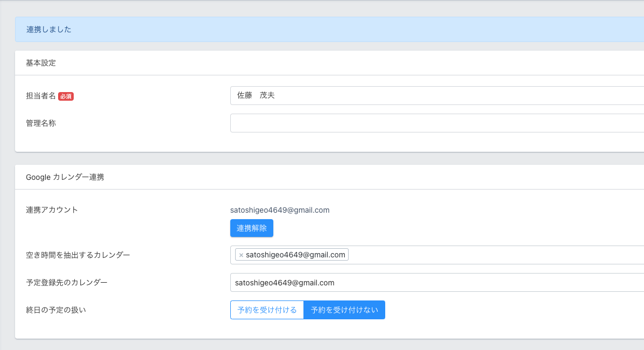Select 予約を受け付けない option
644x350 pixels.
[344, 310]
